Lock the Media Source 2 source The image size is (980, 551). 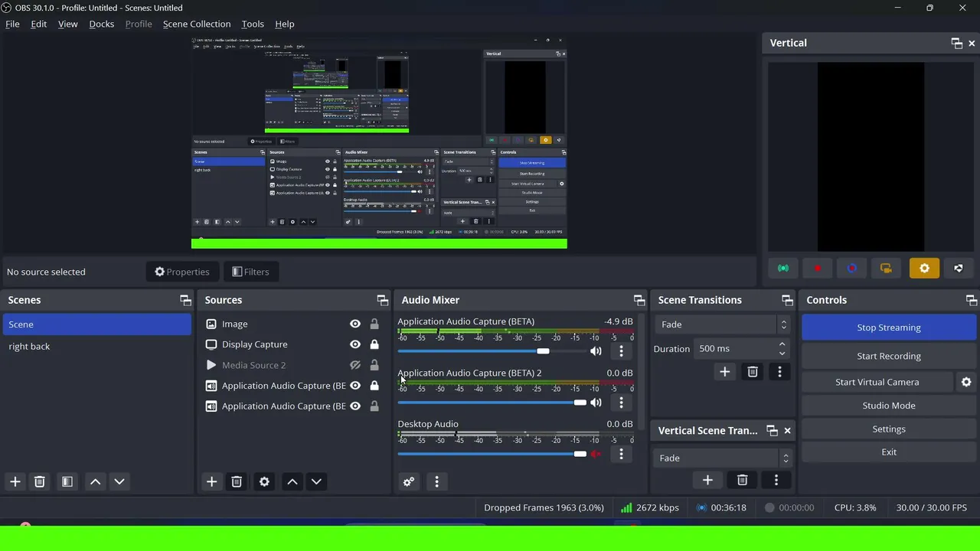click(x=374, y=365)
